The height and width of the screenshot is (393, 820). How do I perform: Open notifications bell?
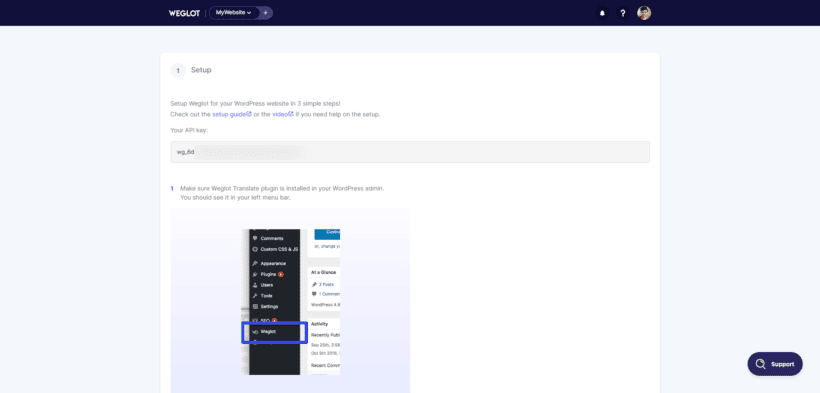click(602, 13)
